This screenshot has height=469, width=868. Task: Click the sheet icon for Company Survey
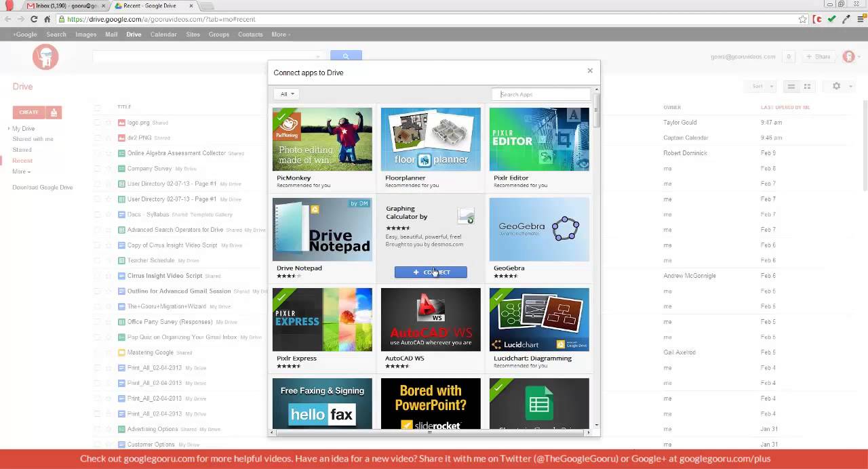[121, 169]
